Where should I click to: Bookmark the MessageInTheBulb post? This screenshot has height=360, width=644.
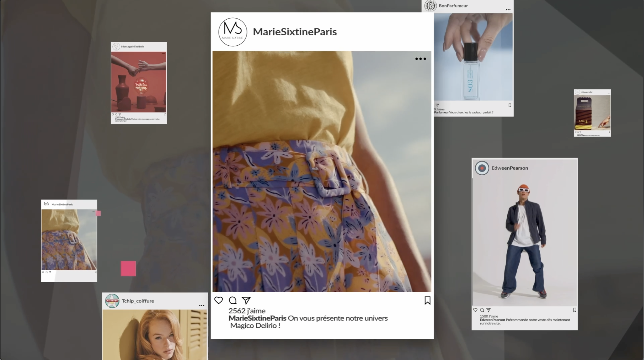[x=165, y=114]
